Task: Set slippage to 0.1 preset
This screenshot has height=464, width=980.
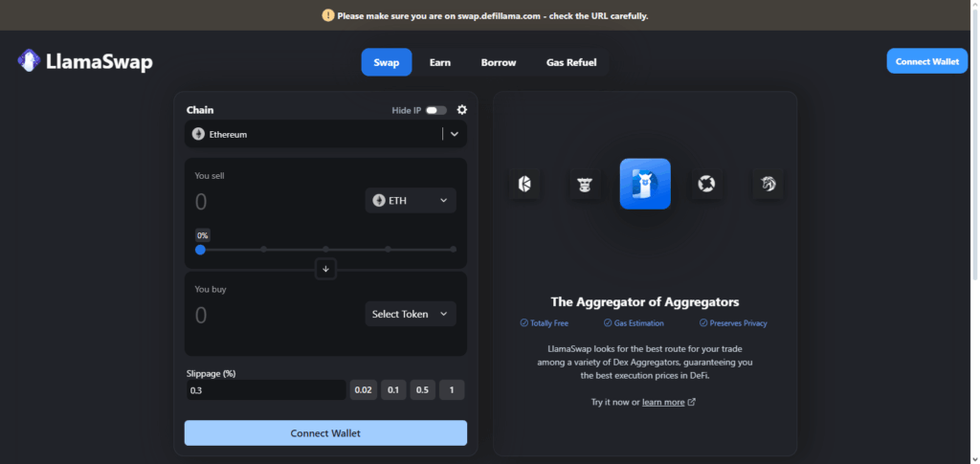Action: pyautogui.click(x=393, y=390)
